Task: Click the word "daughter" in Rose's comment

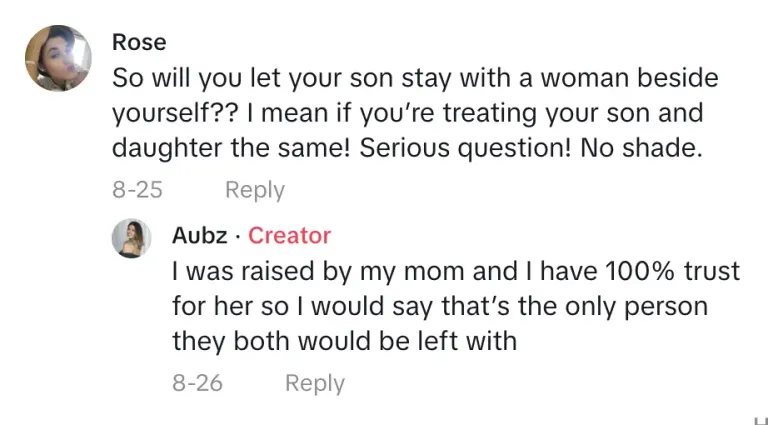Action: coord(165,148)
